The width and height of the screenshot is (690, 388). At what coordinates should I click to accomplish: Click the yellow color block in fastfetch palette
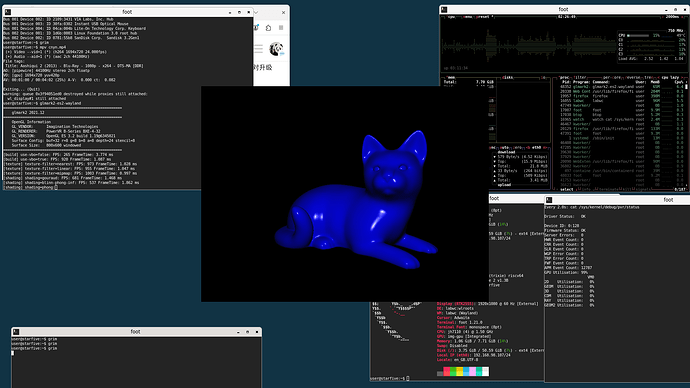[x=459, y=372]
